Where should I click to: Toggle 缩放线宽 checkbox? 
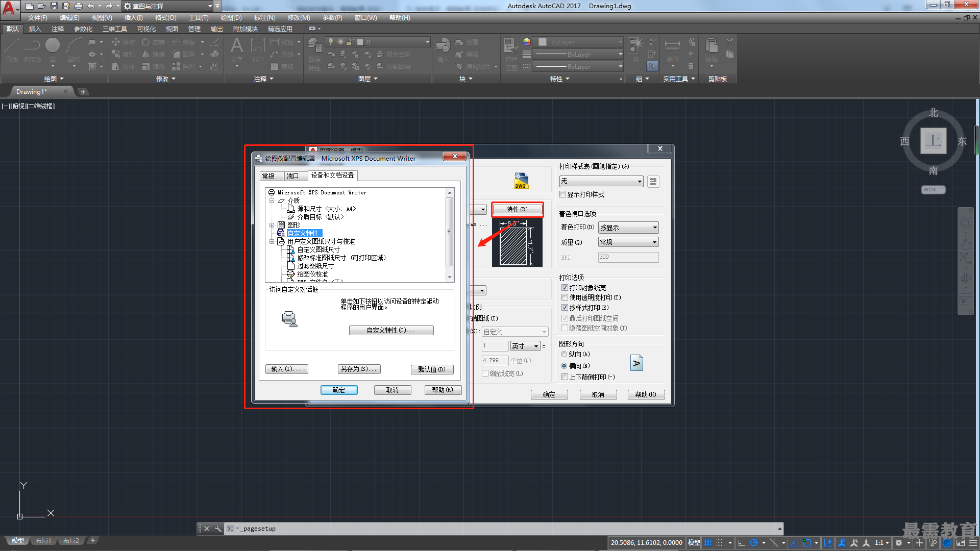pos(485,373)
